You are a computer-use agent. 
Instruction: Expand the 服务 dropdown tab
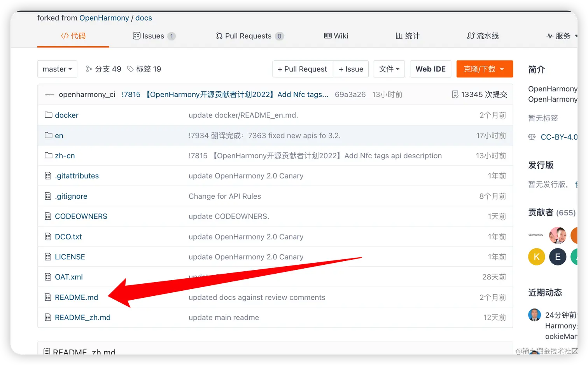(562, 36)
